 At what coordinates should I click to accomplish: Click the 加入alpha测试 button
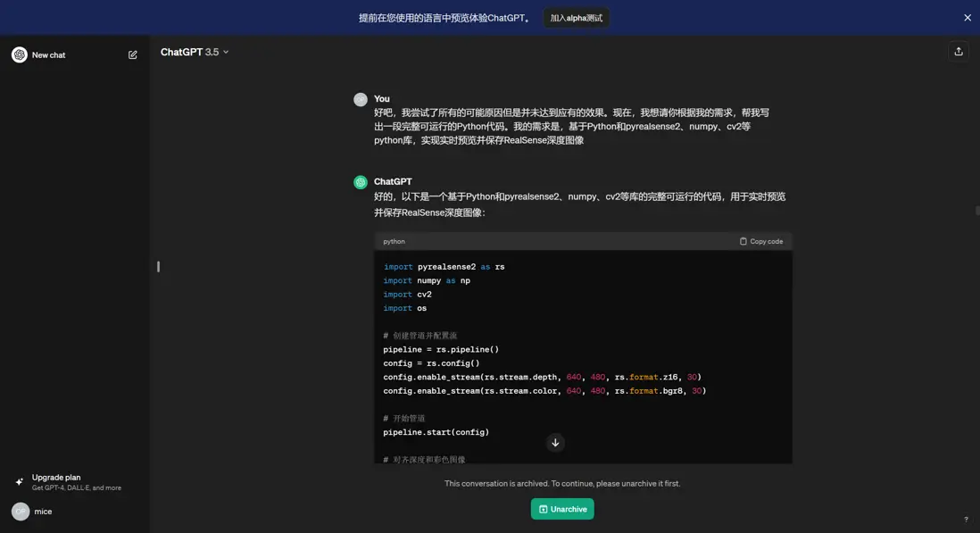tap(576, 18)
